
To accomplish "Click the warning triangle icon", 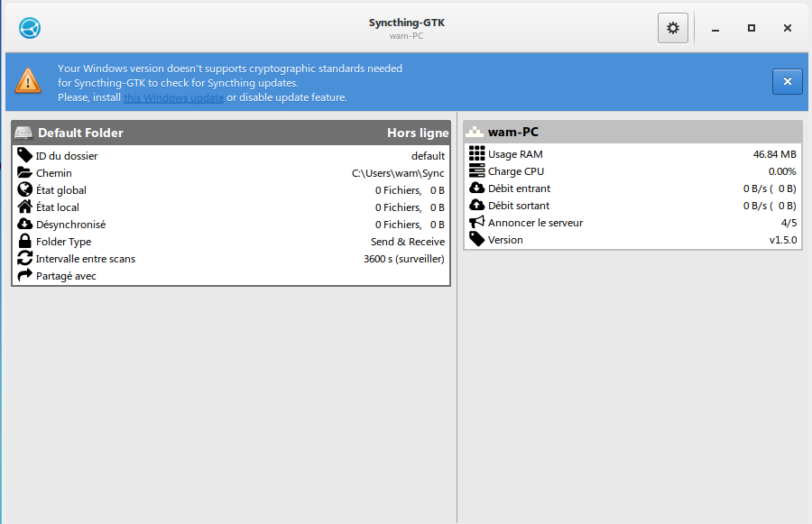I will point(28,81).
